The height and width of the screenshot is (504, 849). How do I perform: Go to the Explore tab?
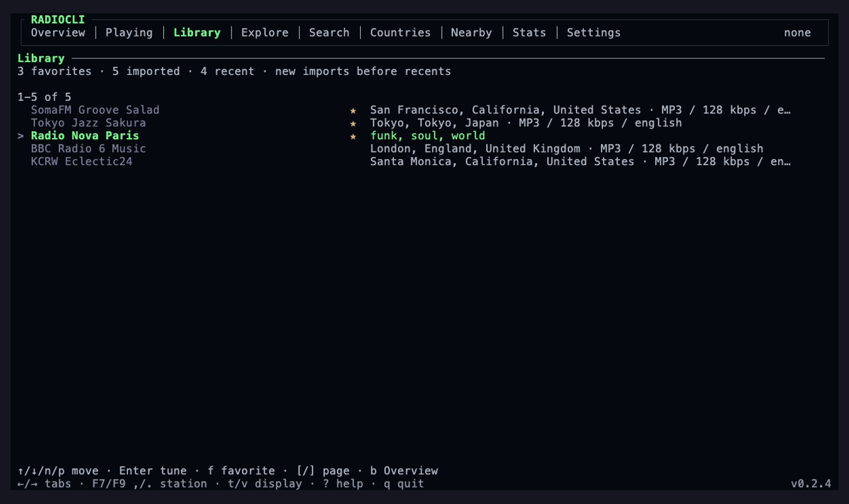coord(265,32)
